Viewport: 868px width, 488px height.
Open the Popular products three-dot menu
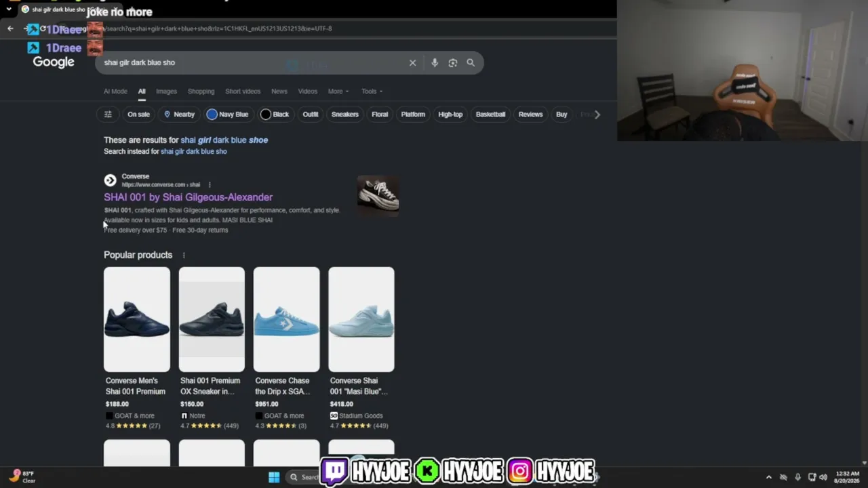point(184,255)
